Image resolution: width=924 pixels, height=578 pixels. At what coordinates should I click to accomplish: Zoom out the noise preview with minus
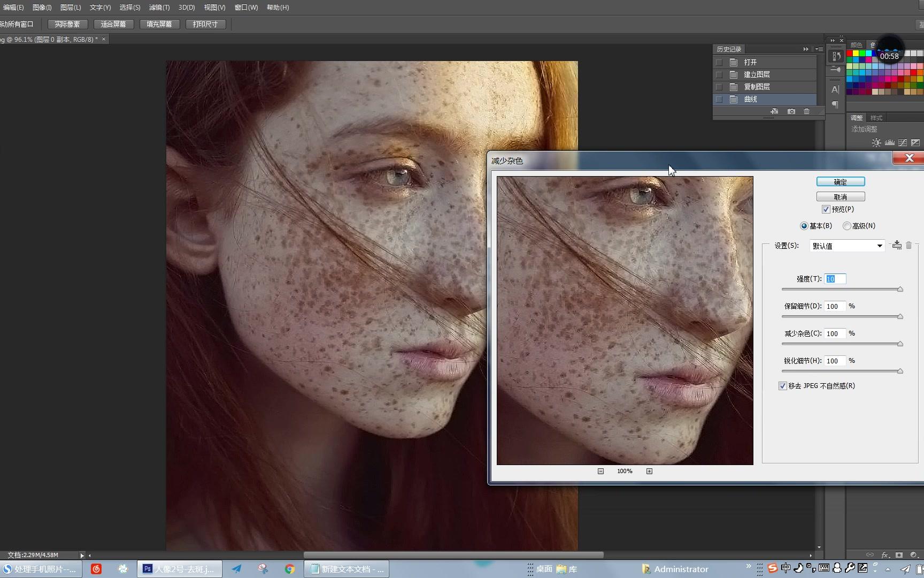tap(600, 471)
